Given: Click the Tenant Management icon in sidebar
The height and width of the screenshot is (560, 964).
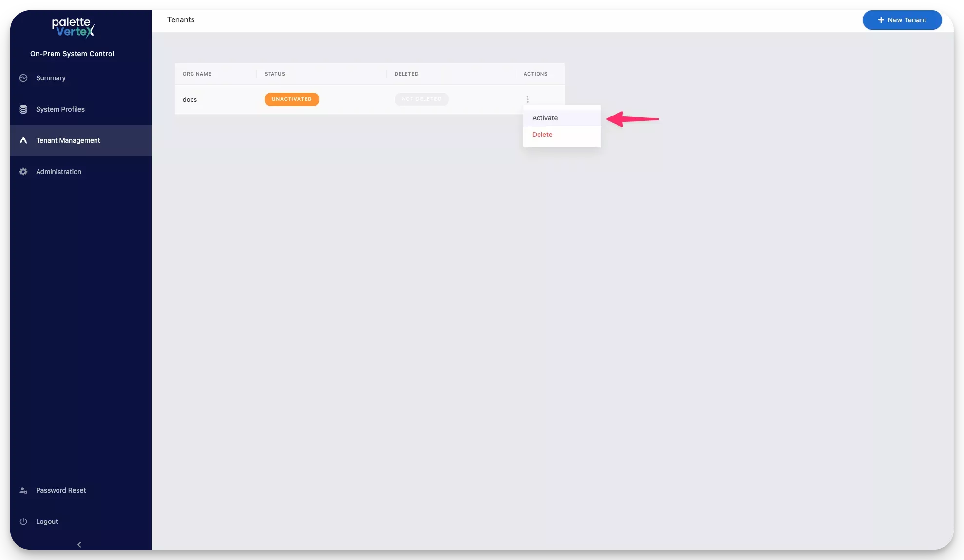Looking at the screenshot, I should pyautogui.click(x=23, y=140).
